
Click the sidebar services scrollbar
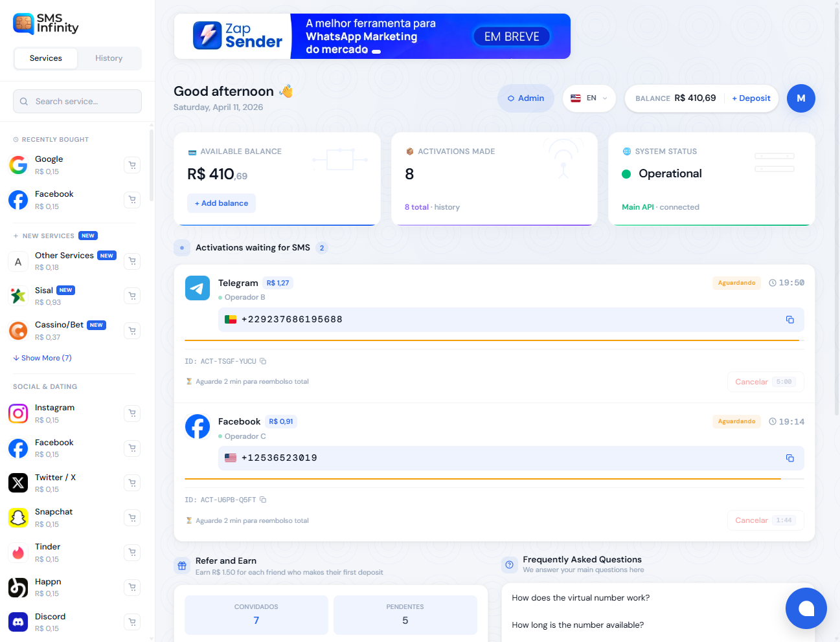152,165
